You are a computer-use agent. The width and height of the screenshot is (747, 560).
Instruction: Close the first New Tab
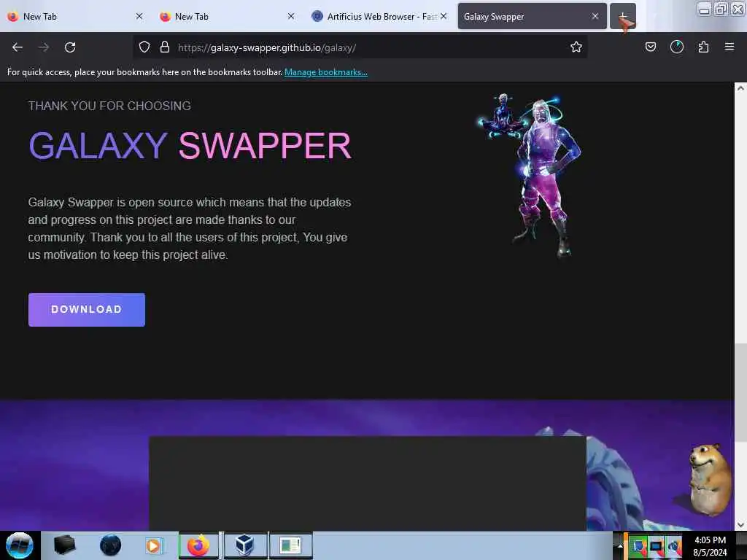point(139,16)
